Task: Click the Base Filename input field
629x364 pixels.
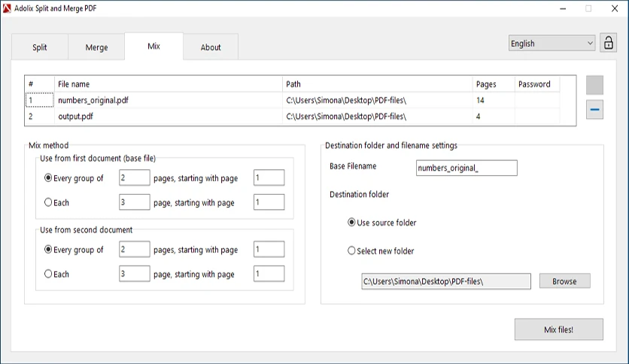Action: 466,168
